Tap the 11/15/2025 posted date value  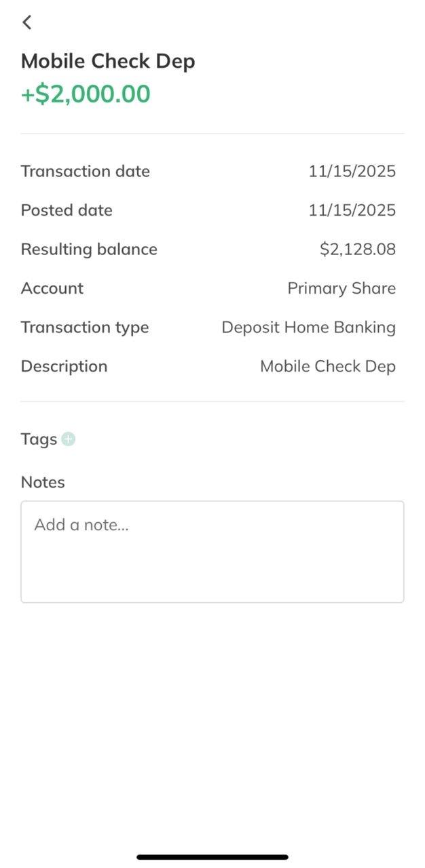[352, 210]
